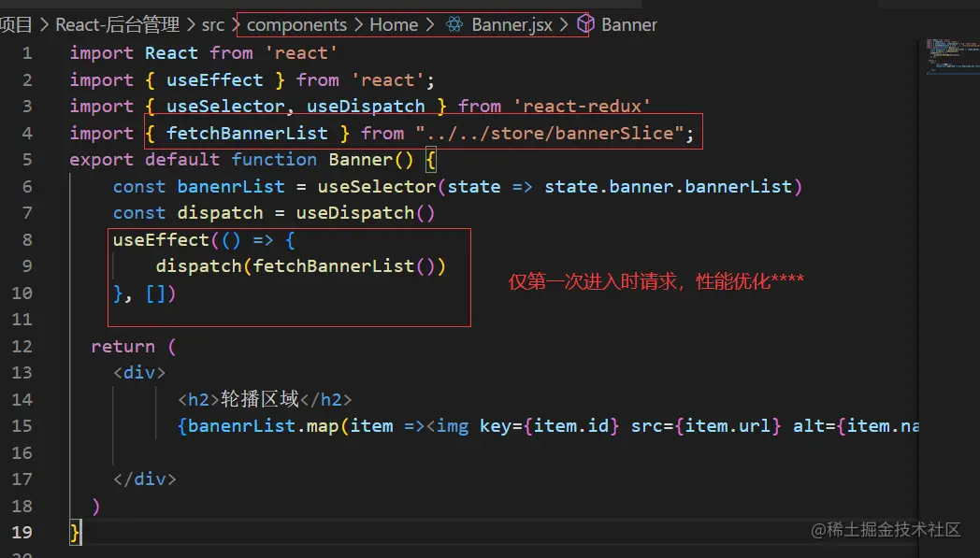Viewport: 980px width, 558px height.
Task: Click 'state.banner.bannerList' on line 6
Action: pyautogui.click(x=668, y=187)
